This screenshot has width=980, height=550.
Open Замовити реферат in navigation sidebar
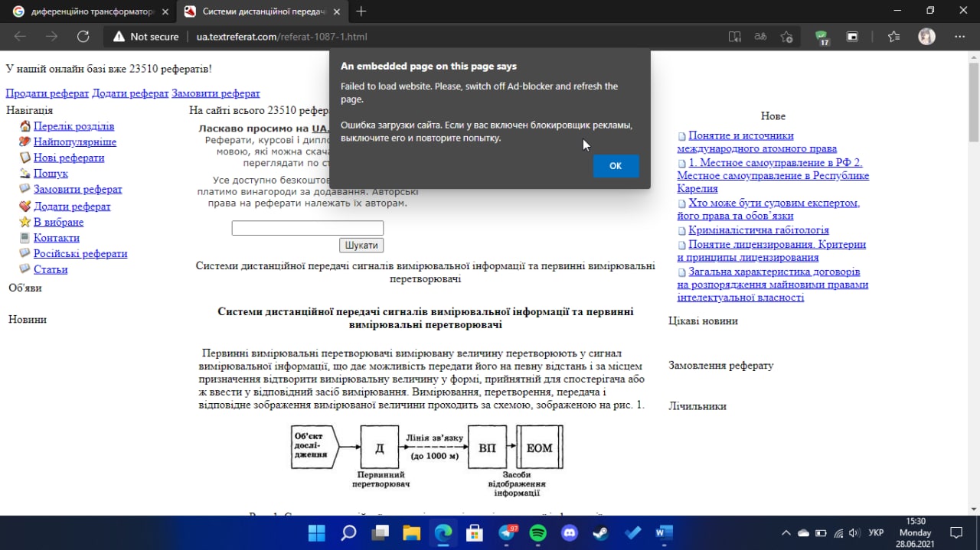[x=77, y=190]
